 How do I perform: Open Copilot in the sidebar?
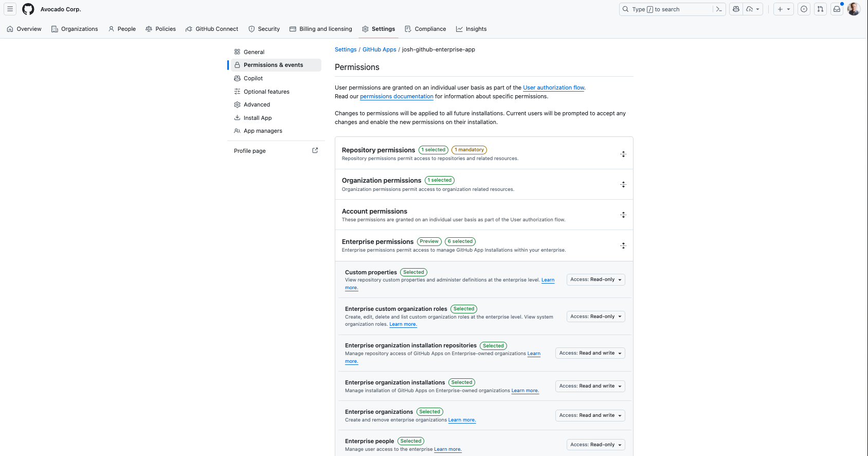276,78
